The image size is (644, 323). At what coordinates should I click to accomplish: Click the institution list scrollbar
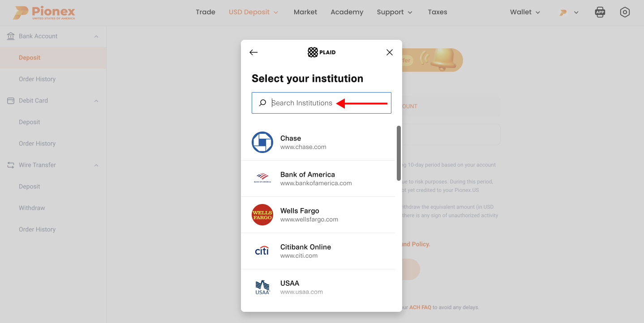click(x=399, y=153)
